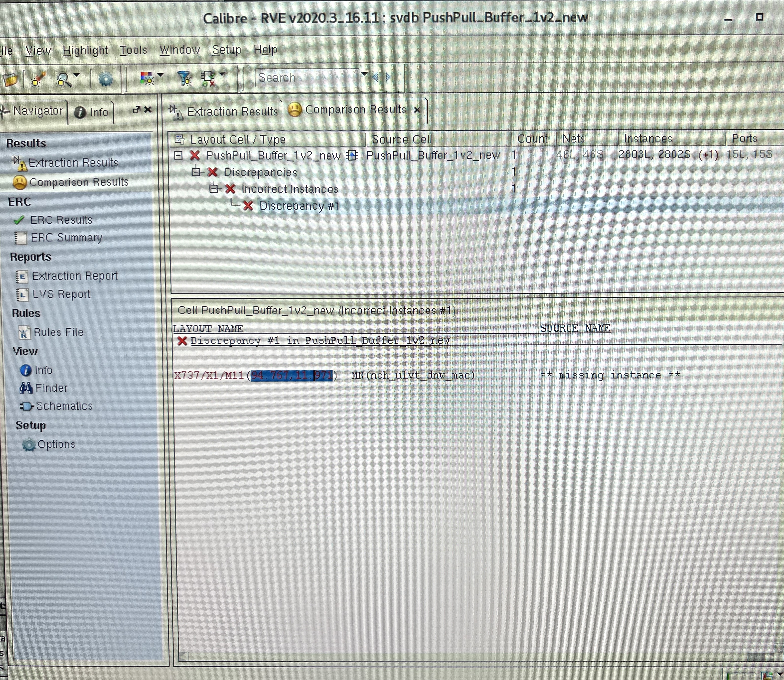Open the Window menu
Image resolution: width=784 pixels, height=680 pixels.
click(180, 50)
